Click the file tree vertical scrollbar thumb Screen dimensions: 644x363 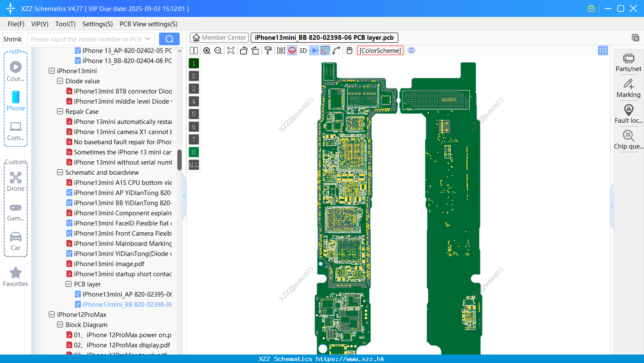179,159
